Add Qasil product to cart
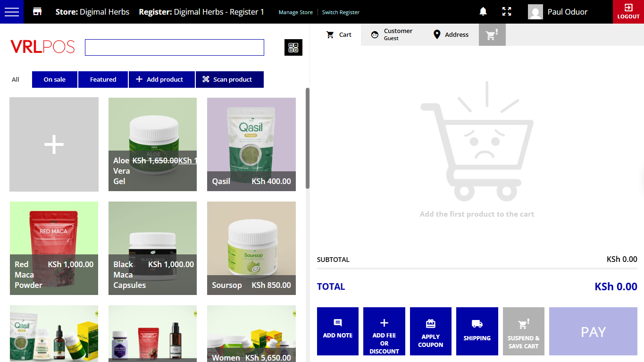Image resolution: width=644 pixels, height=362 pixels. pos(251,144)
